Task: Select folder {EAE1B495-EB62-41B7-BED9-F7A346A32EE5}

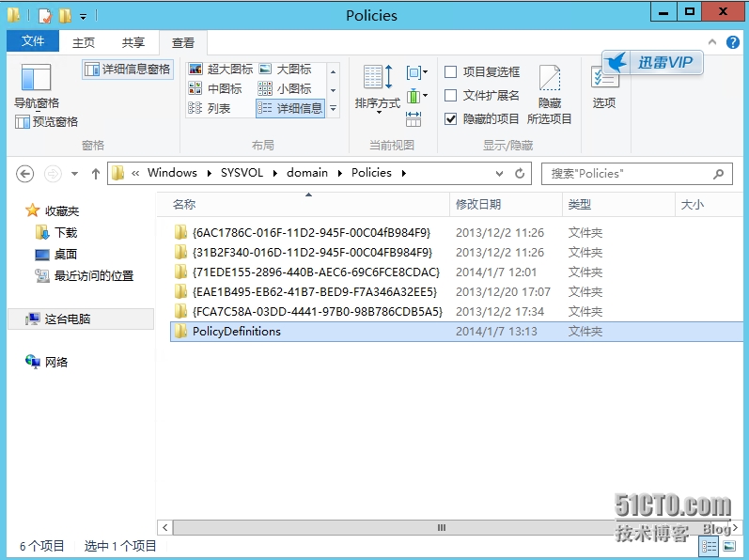Action: click(314, 291)
